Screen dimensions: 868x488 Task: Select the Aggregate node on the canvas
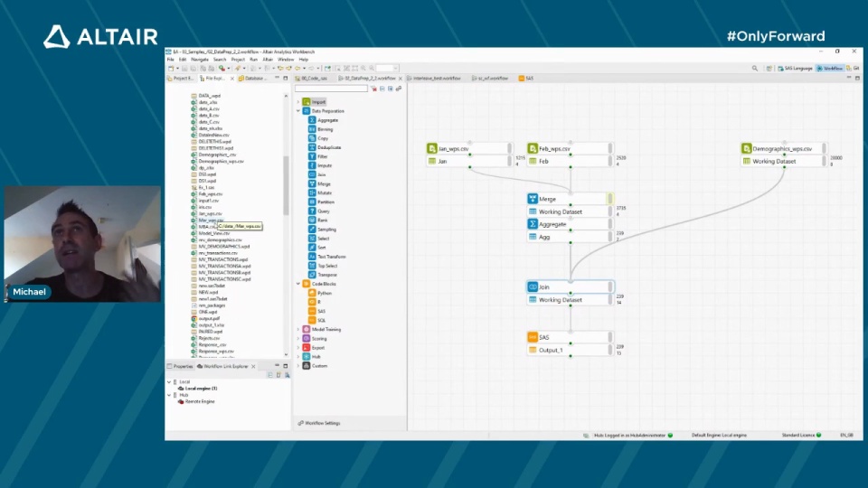[570, 224]
